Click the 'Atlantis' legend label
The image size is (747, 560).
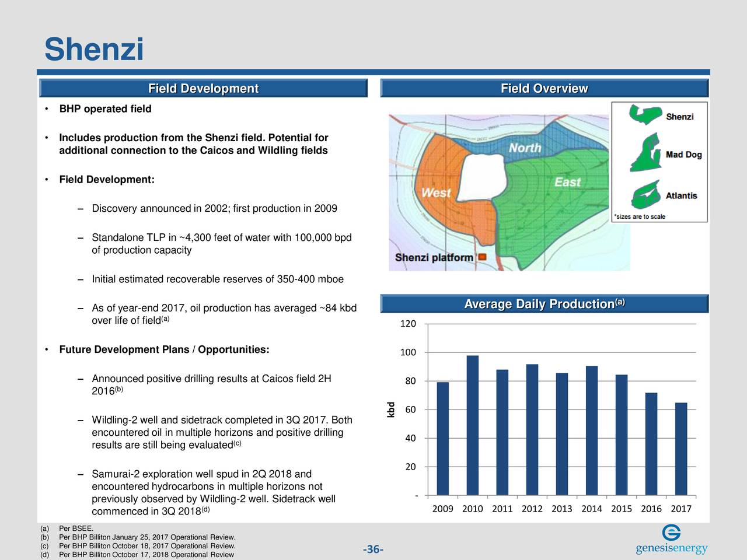coord(681,195)
